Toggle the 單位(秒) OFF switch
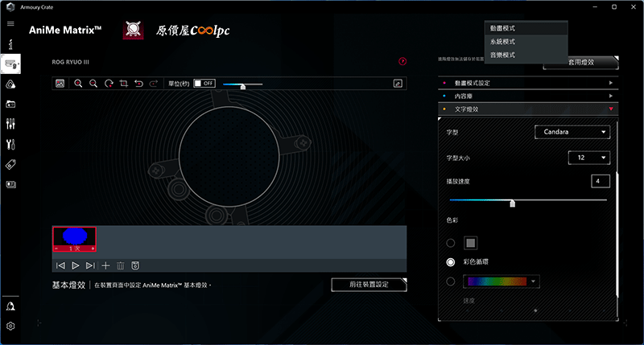Viewport: 644px width, 345px height. (204, 84)
